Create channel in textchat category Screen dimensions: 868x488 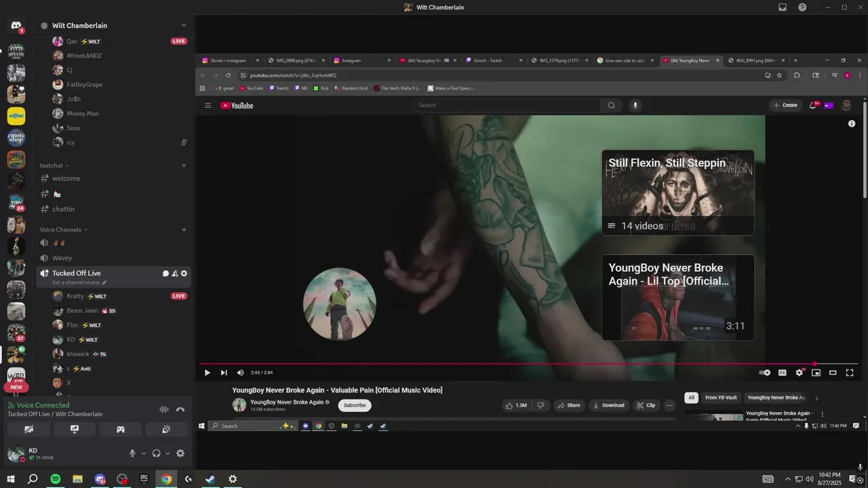tap(184, 165)
